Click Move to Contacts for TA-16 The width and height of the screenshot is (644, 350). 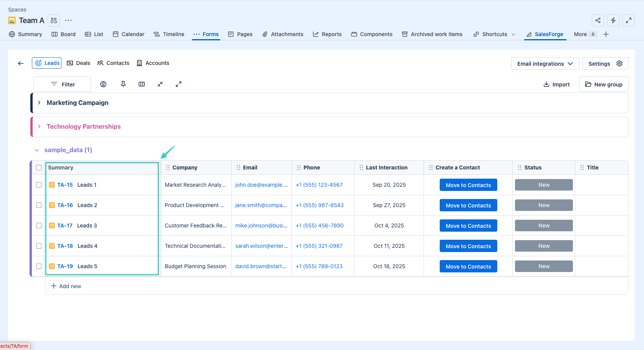(x=468, y=206)
